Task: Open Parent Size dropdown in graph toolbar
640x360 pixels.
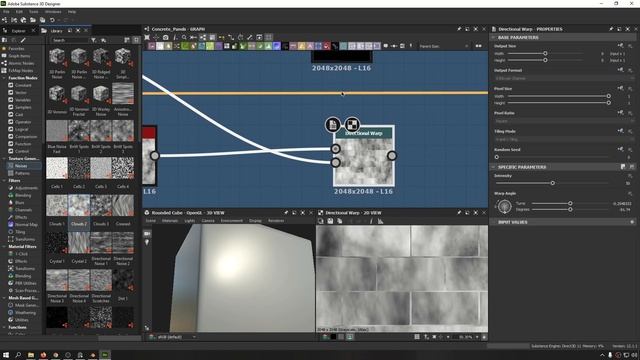Action: (443, 46)
